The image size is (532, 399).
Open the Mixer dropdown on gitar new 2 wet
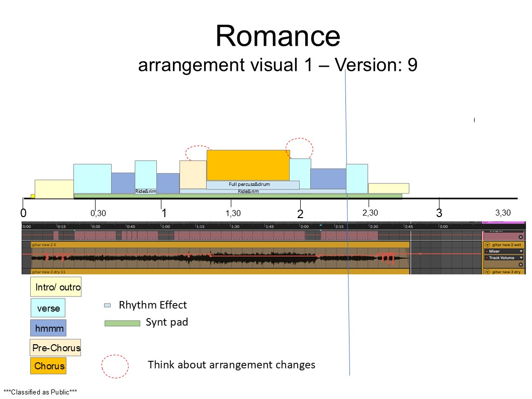(521, 251)
